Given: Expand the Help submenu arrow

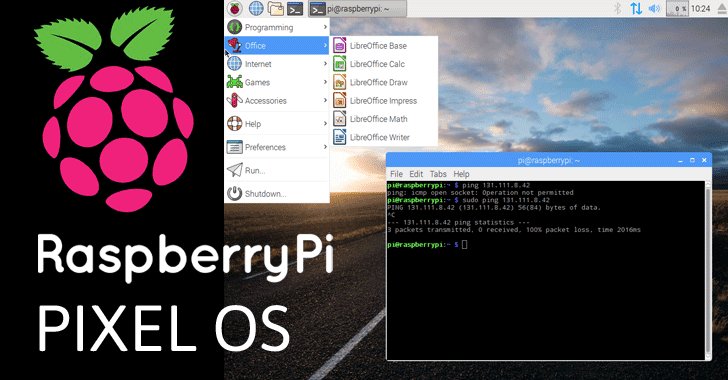Looking at the screenshot, I should 325,124.
